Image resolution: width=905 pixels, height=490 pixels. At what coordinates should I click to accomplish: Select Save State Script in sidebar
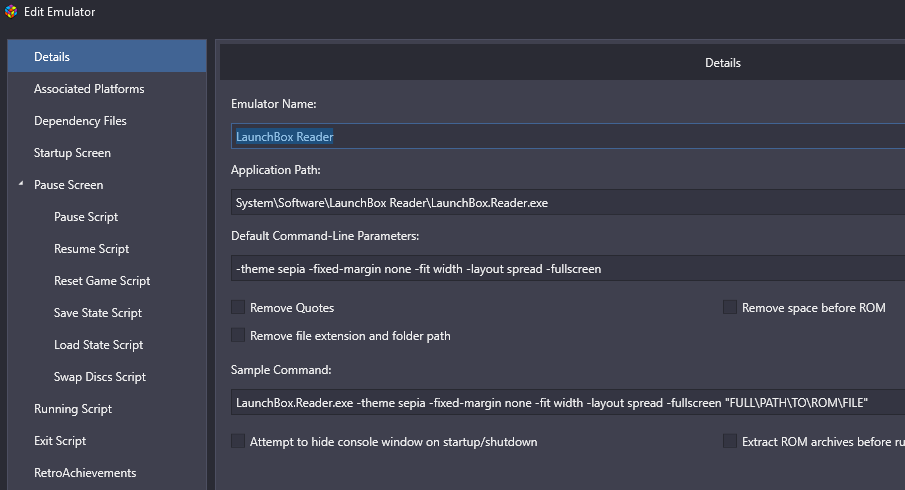point(98,313)
